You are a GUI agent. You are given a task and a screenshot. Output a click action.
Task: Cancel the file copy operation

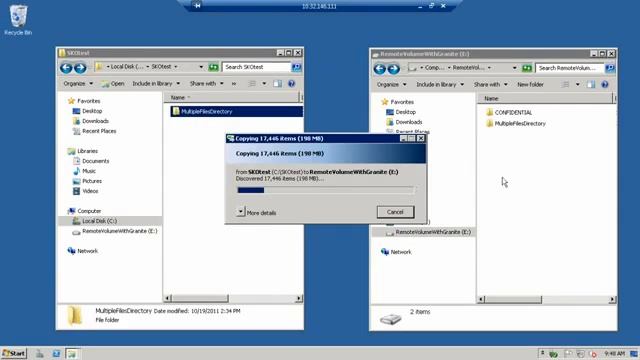[x=395, y=212]
